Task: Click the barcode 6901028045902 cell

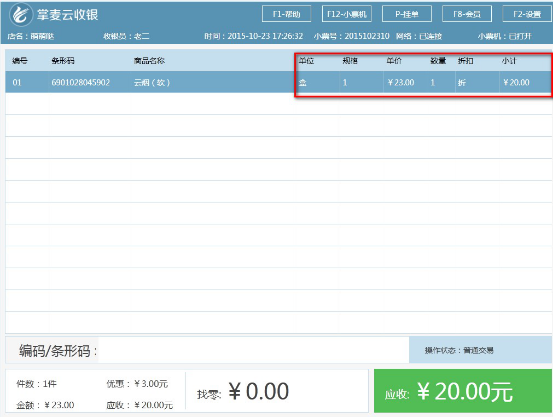Action: pos(81,82)
